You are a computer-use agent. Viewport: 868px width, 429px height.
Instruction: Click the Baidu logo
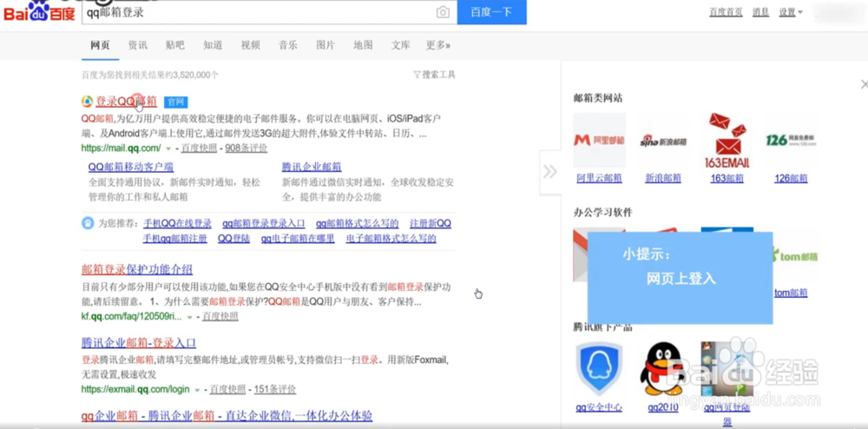coord(39,11)
